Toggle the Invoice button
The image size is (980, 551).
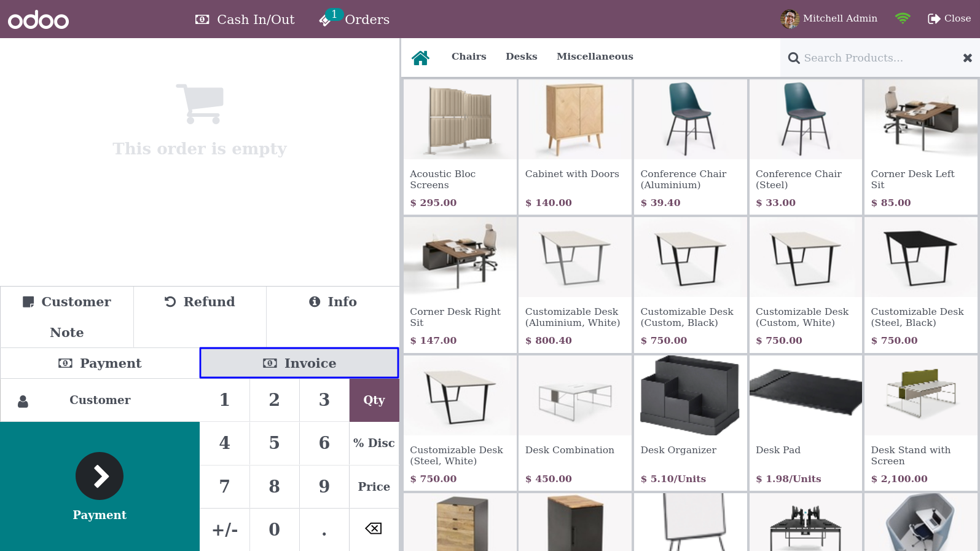point(299,363)
